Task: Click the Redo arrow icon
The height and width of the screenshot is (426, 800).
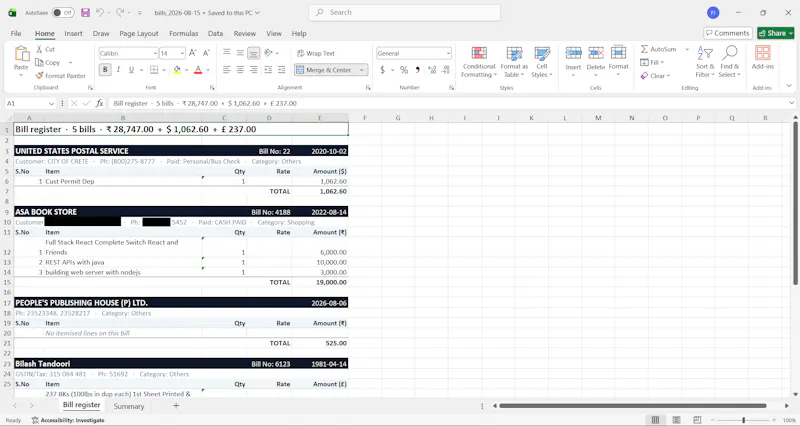Action: tap(120, 12)
